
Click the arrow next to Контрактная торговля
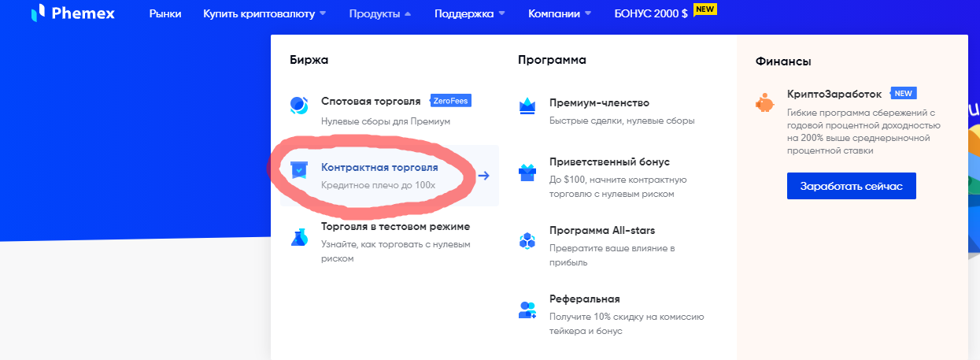484,176
